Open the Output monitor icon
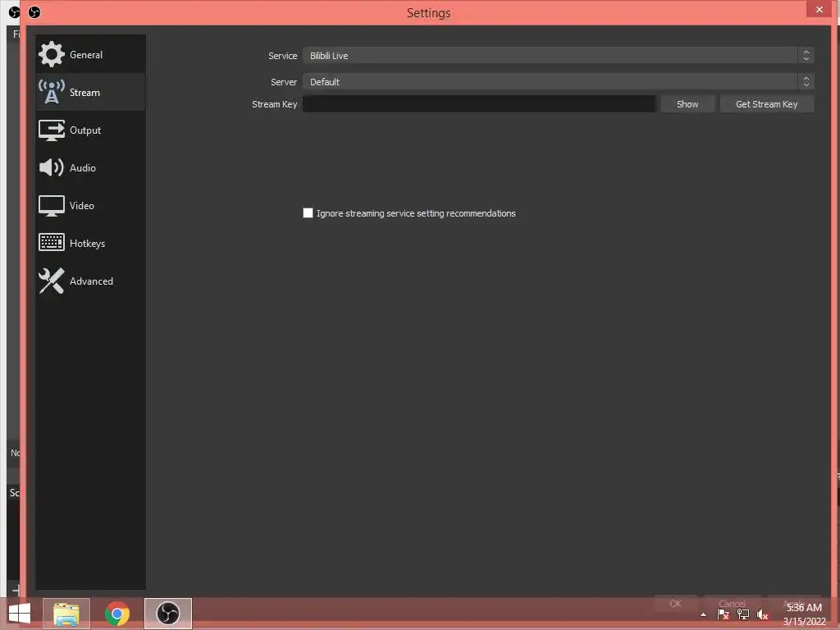The image size is (840, 630). (x=52, y=130)
